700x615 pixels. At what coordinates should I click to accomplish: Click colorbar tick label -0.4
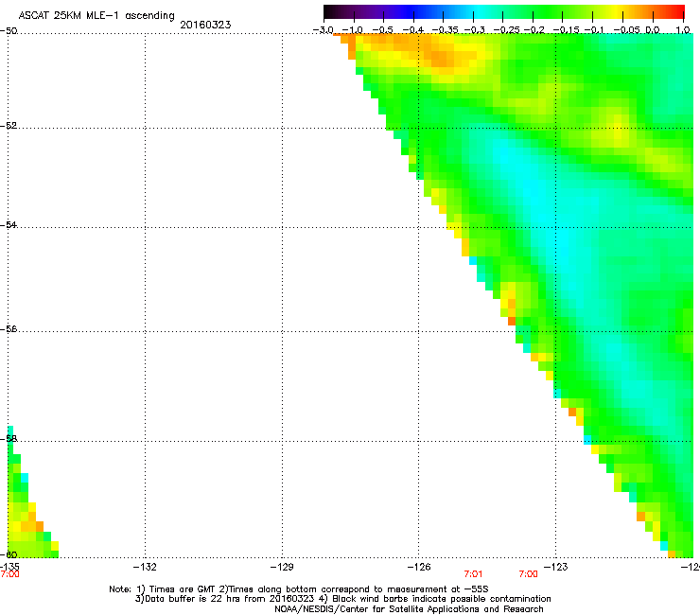[x=413, y=30]
